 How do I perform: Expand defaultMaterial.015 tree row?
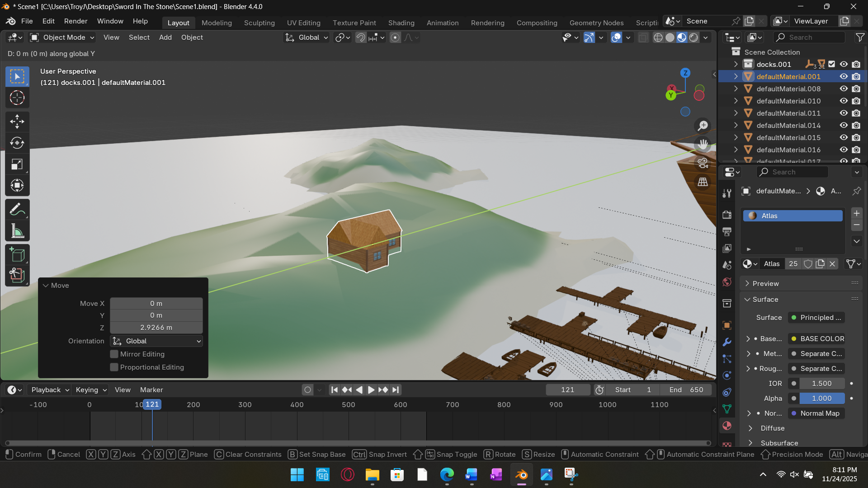click(x=736, y=138)
